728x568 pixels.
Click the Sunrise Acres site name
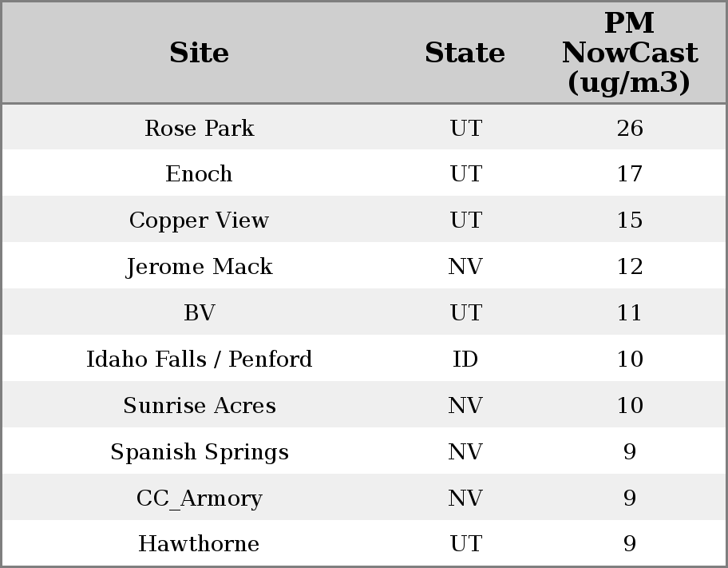pos(200,406)
